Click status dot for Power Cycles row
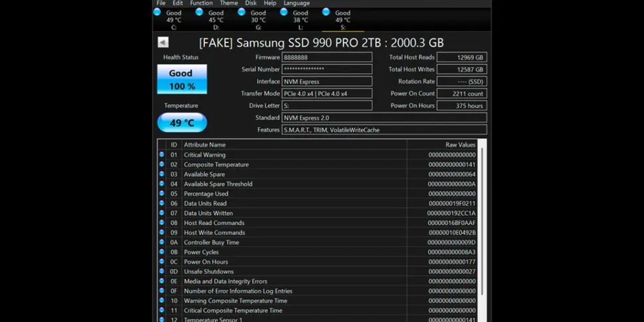 [x=162, y=252]
